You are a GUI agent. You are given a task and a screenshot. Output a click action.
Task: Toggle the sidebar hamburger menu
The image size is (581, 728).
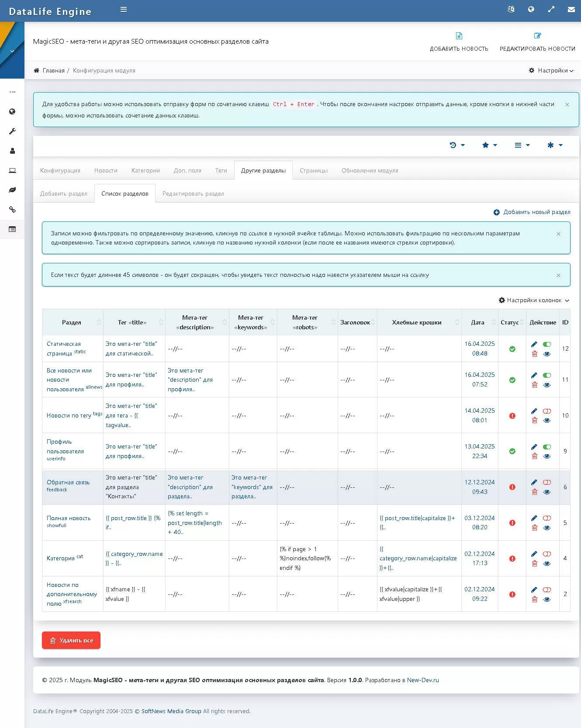pos(124,9)
